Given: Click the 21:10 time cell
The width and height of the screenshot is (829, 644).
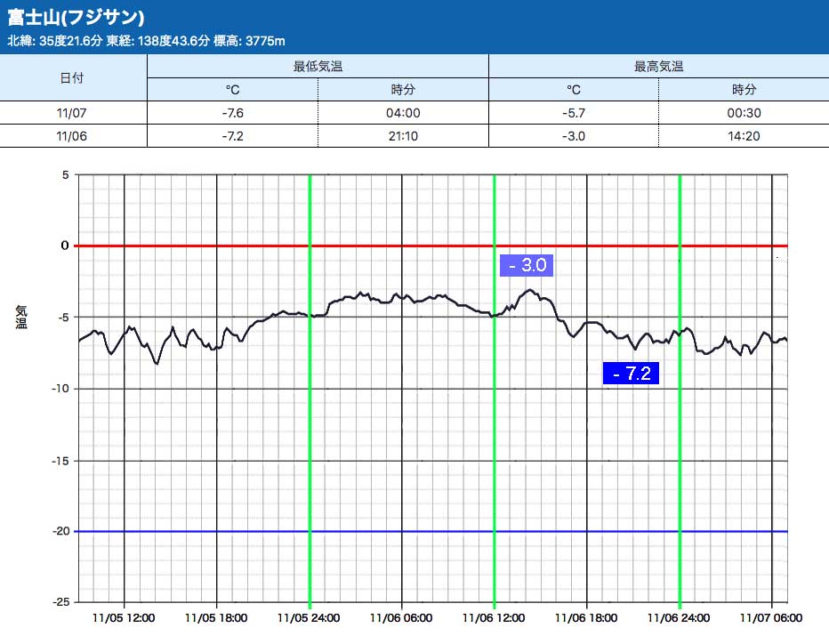Looking at the screenshot, I should 404,136.
